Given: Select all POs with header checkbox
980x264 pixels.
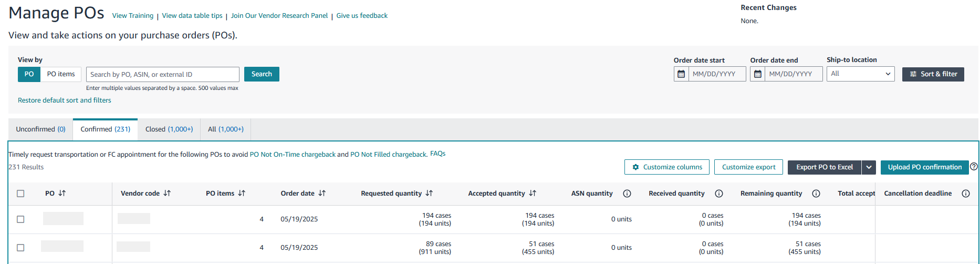Looking at the screenshot, I should [20, 194].
